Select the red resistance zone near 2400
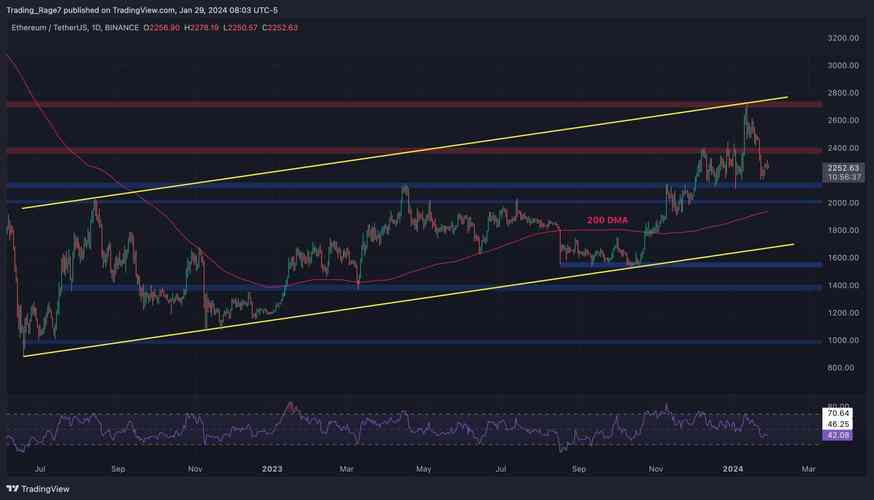Image resolution: width=874 pixels, height=500 pixels. (412, 151)
